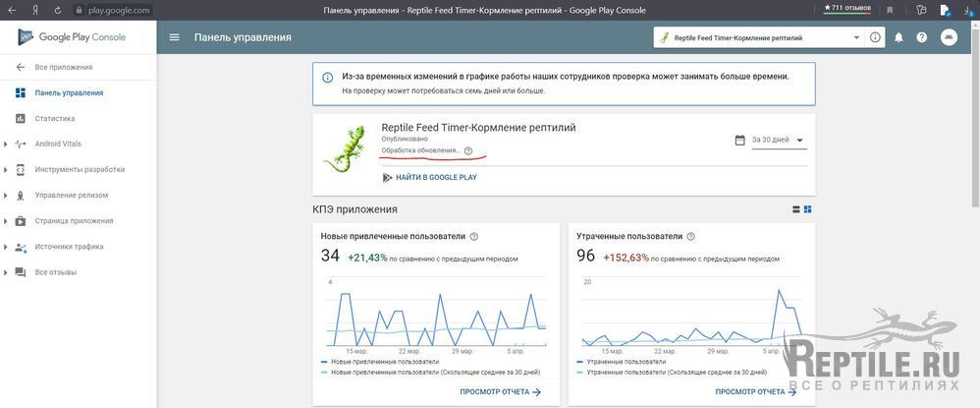
Task: Expand Управление релизом in the sidebar
Action: click(x=6, y=196)
